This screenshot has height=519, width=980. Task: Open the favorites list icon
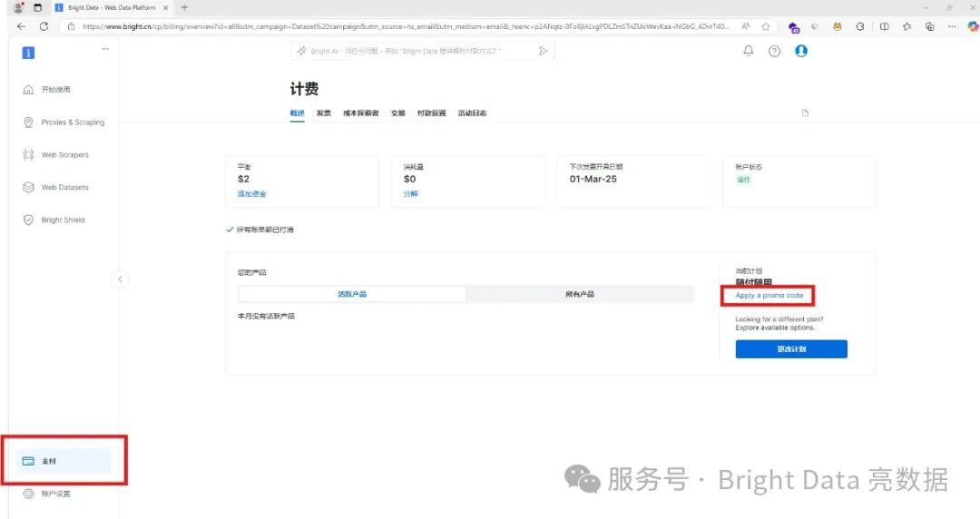(x=906, y=26)
